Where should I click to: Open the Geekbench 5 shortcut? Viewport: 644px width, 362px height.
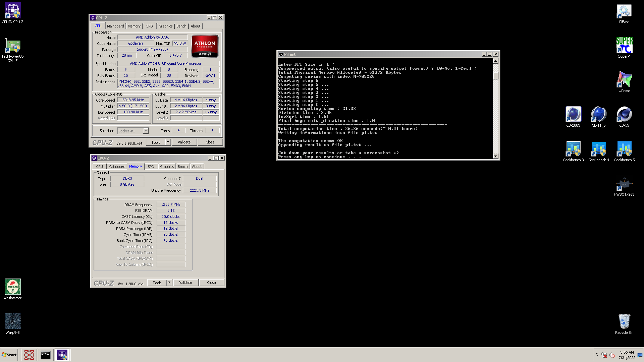click(x=624, y=151)
